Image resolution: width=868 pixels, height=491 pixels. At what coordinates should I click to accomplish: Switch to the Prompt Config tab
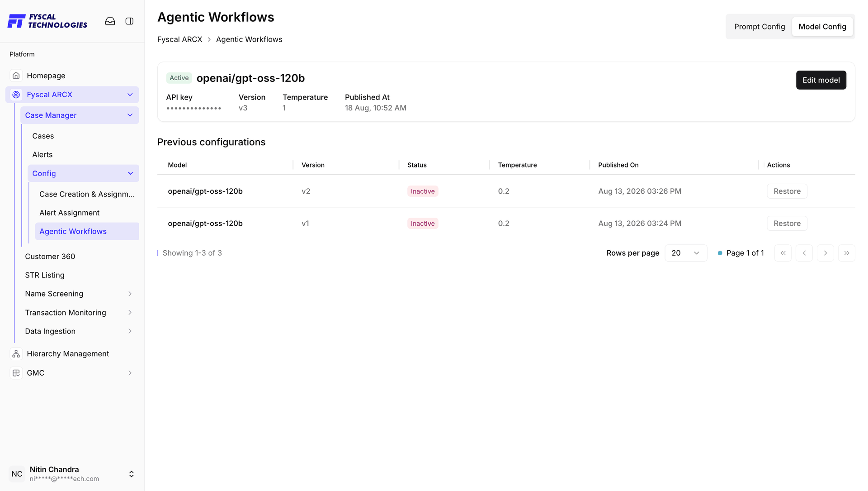click(759, 27)
